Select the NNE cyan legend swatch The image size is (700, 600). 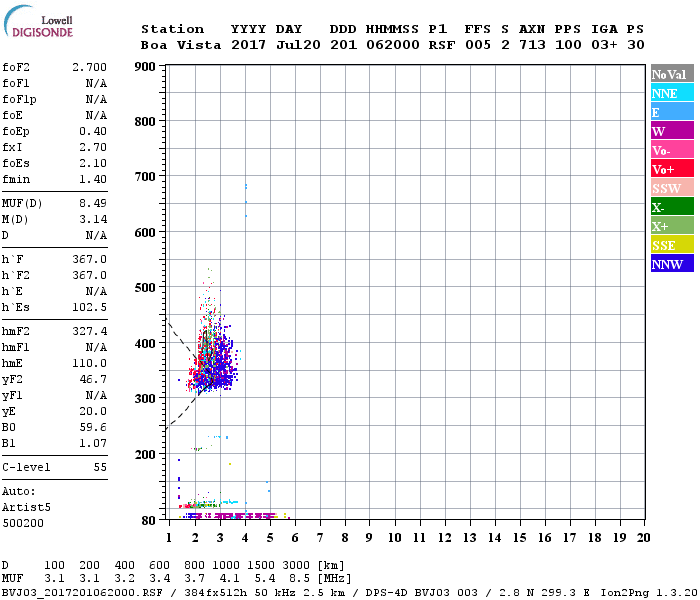click(672, 93)
